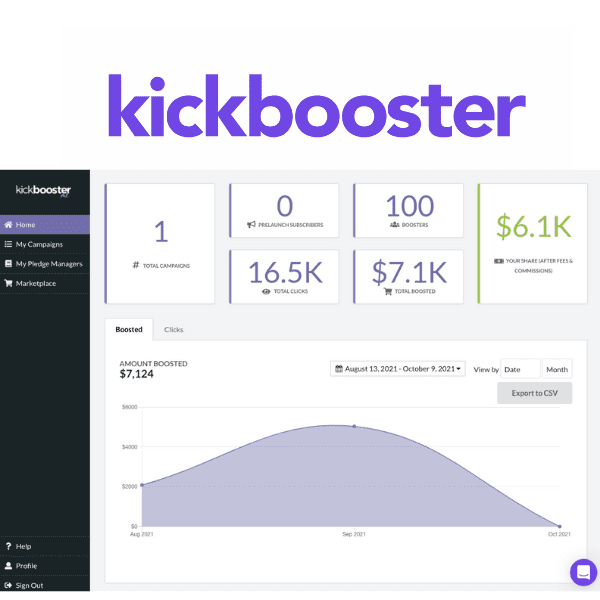Click the Kickbooster logo in the sidebar

[x=44, y=190]
